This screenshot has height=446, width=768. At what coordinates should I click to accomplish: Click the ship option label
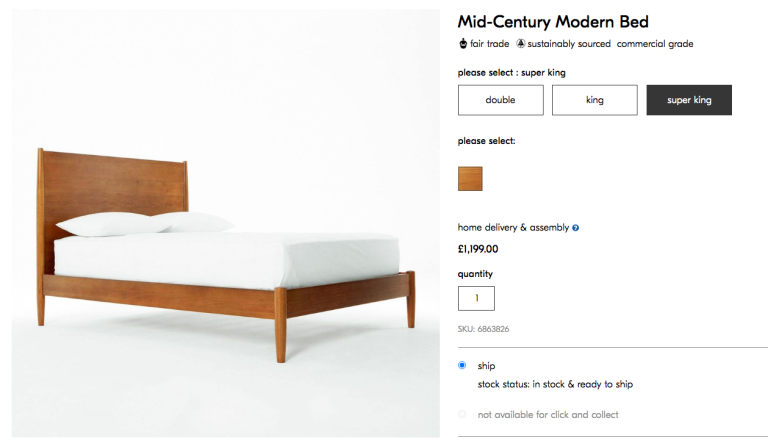(x=486, y=366)
